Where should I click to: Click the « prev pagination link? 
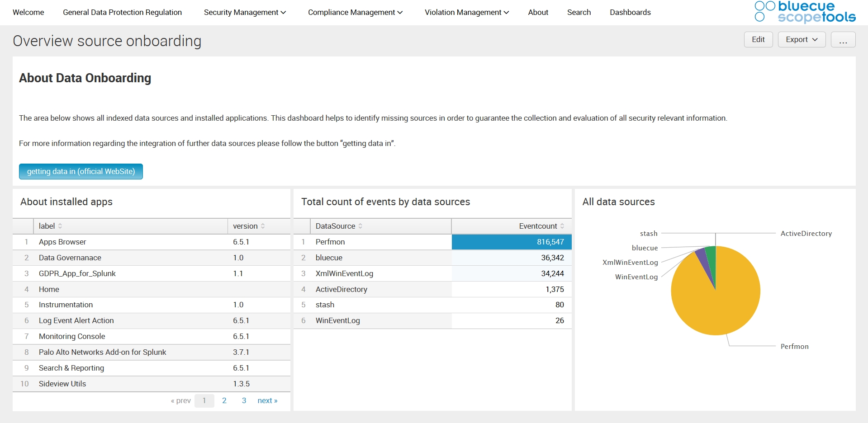coord(181,400)
